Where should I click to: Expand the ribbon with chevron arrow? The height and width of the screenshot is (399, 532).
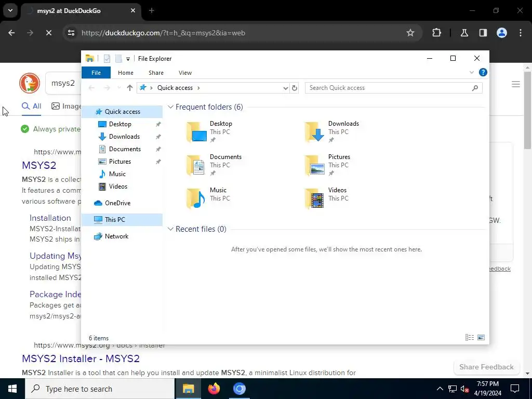point(472,72)
